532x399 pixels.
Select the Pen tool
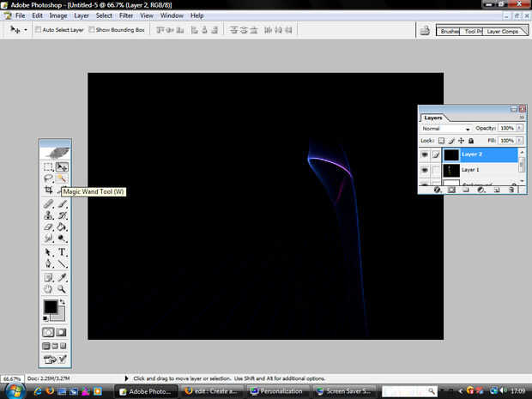click(48, 263)
